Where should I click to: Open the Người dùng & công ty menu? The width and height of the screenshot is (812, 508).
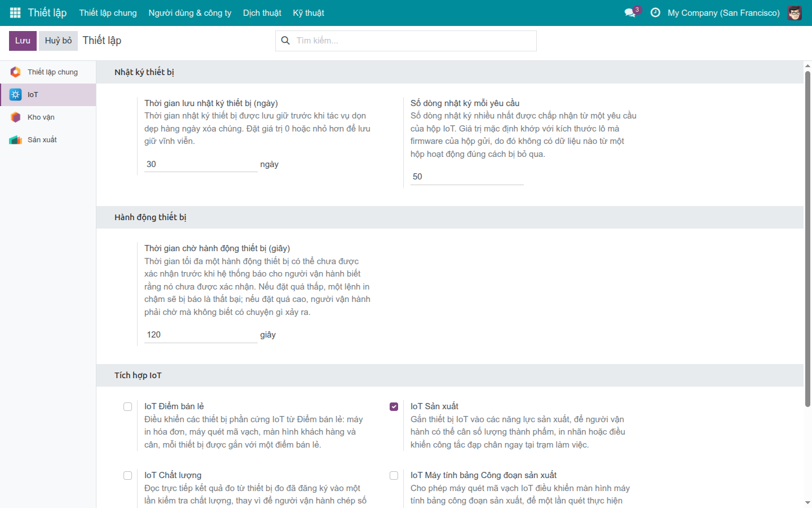pyautogui.click(x=190, y=12)
